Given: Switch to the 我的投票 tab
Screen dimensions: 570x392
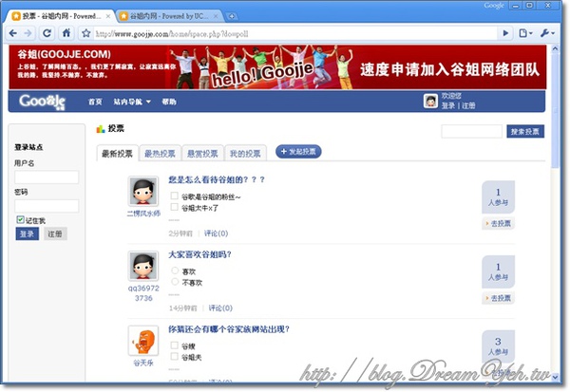Looking at the screenshot, I should tap(245, 154).
